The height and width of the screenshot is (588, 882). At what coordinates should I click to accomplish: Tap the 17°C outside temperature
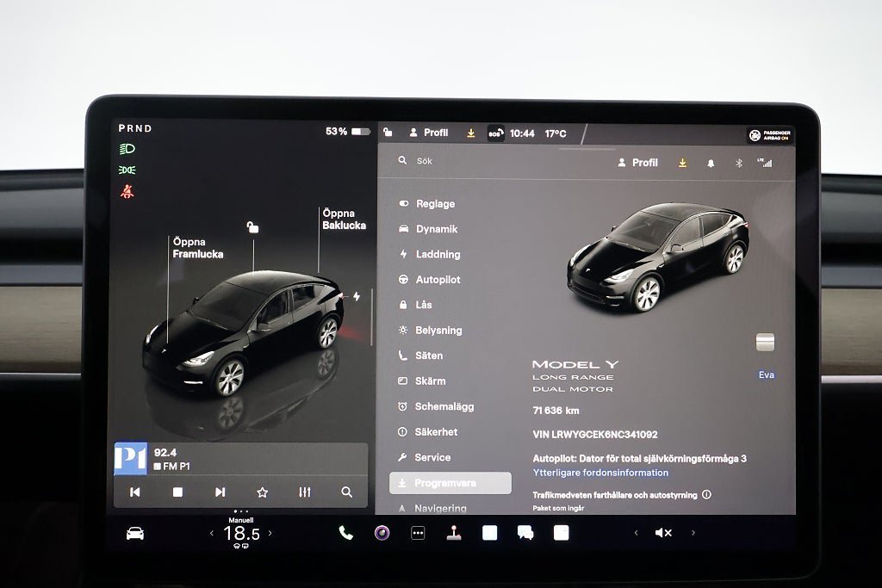(x=556, y=133)
